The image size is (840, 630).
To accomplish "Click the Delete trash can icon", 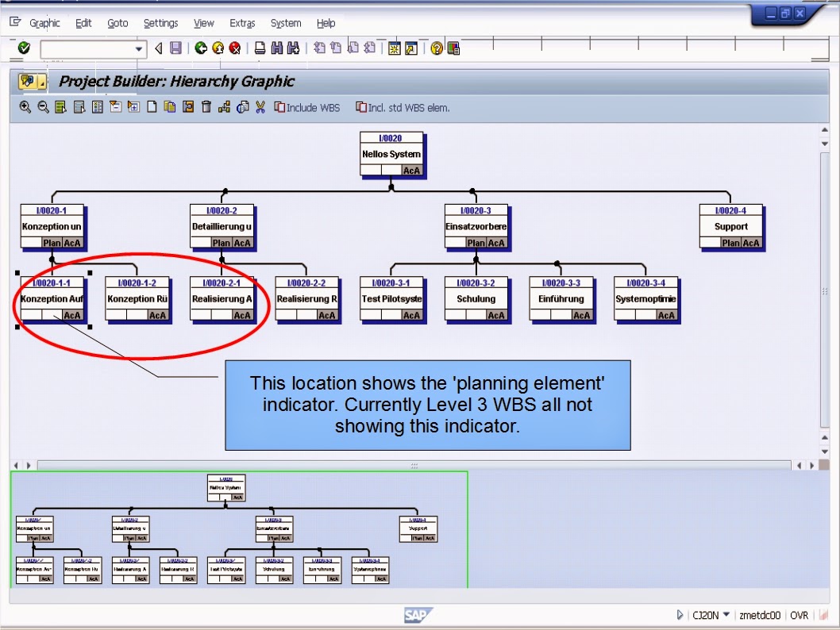I will click(208, 106).
